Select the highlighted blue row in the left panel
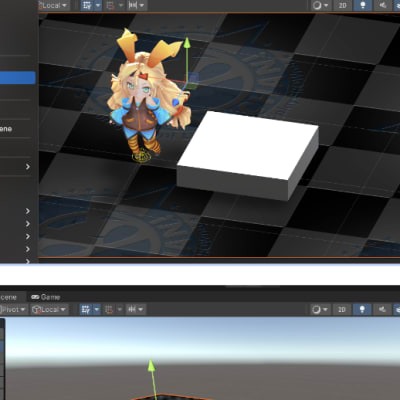 pyautogui.click(x=18, y=78)
